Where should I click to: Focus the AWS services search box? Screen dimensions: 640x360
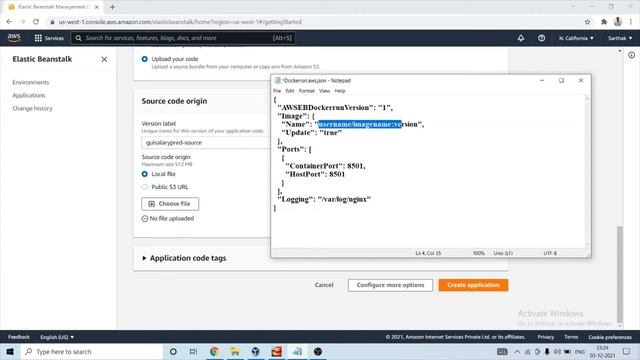tap(183, 38)
